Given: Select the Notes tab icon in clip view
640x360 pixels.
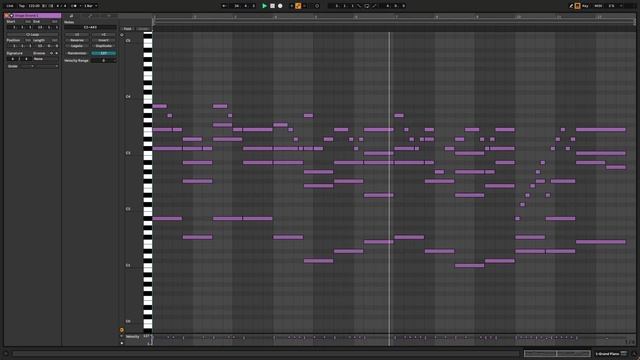Looking at the screenshot, I should pos(71,16).
